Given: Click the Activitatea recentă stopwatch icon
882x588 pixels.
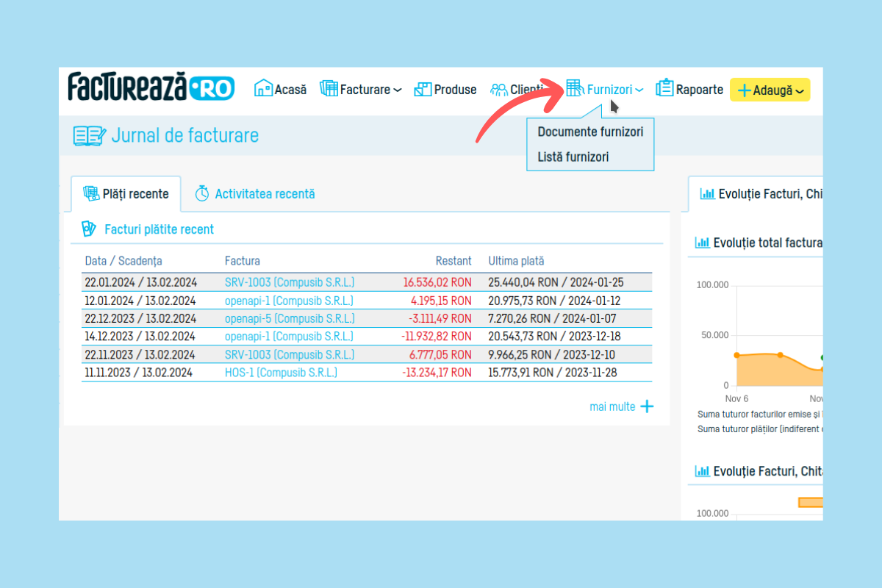Looking at the screenshot, I should coord(202,193).
